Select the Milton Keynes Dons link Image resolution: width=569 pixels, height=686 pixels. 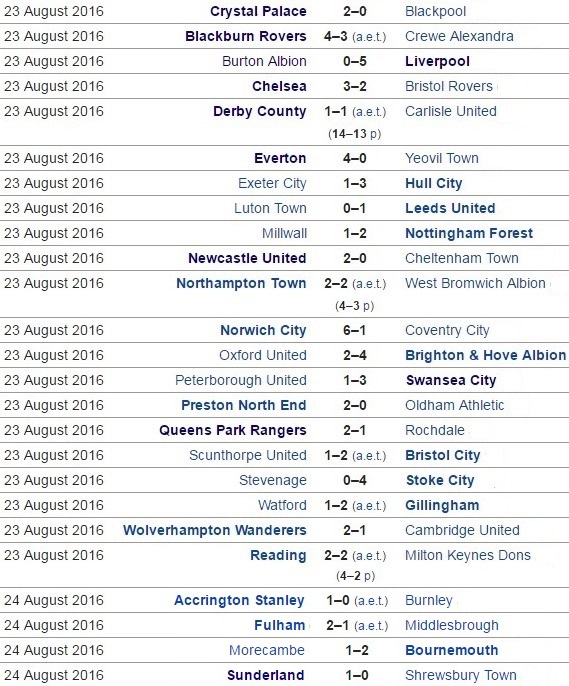pyautogui.click(x=468, y=555)
